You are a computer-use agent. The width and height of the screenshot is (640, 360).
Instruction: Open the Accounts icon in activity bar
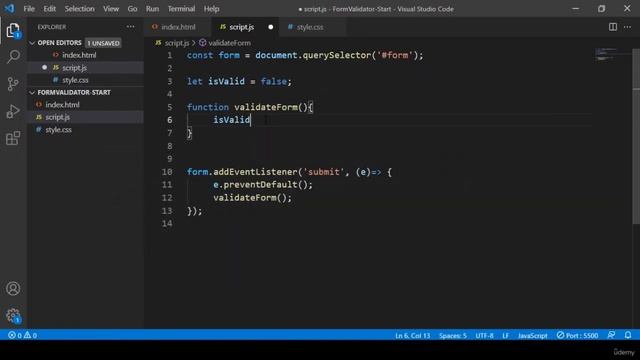click(13, 289)
